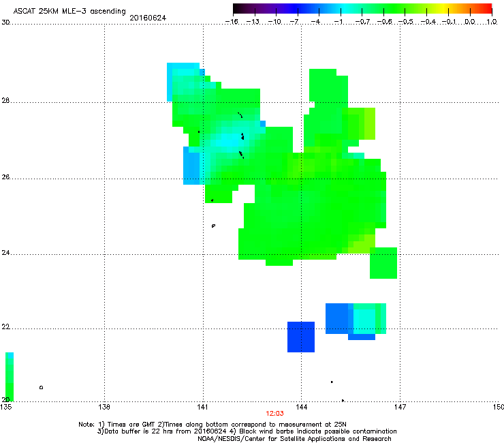504x443 pixels.
Task: Click the colorbar label 0.0
Action: point(470,22)
